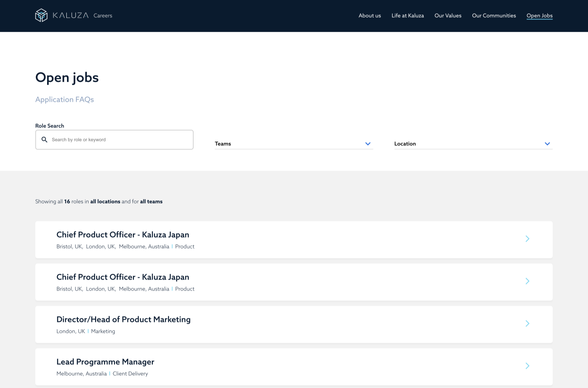Click 'London, UK' under Director/Head of Product Marketing
588x388 pixels.
(71, 331)
